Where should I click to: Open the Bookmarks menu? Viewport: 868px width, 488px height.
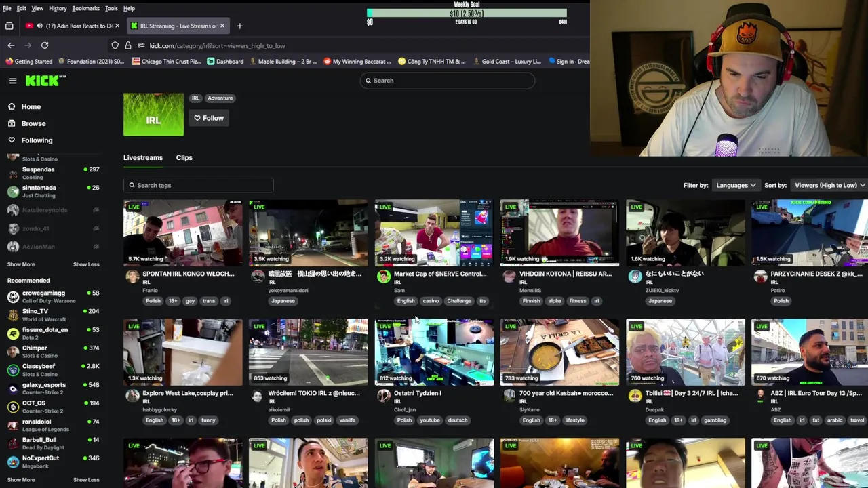(85, 8)
